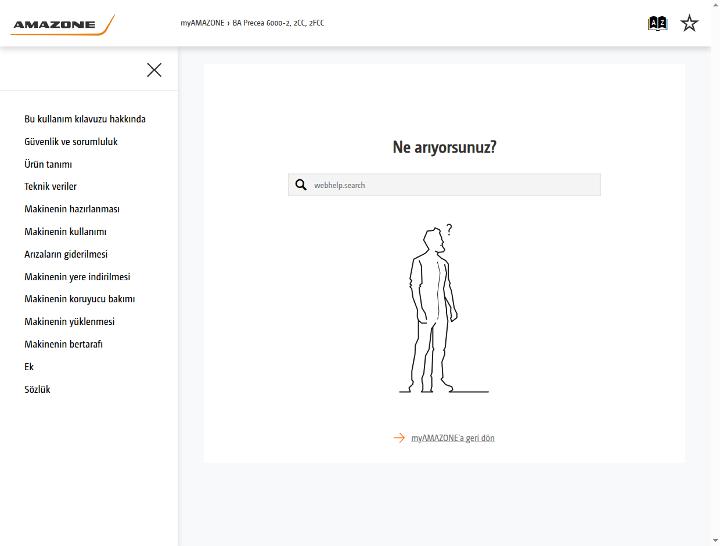
Task: Open the Sözlük glossary entry
Action: coord(37,389)
